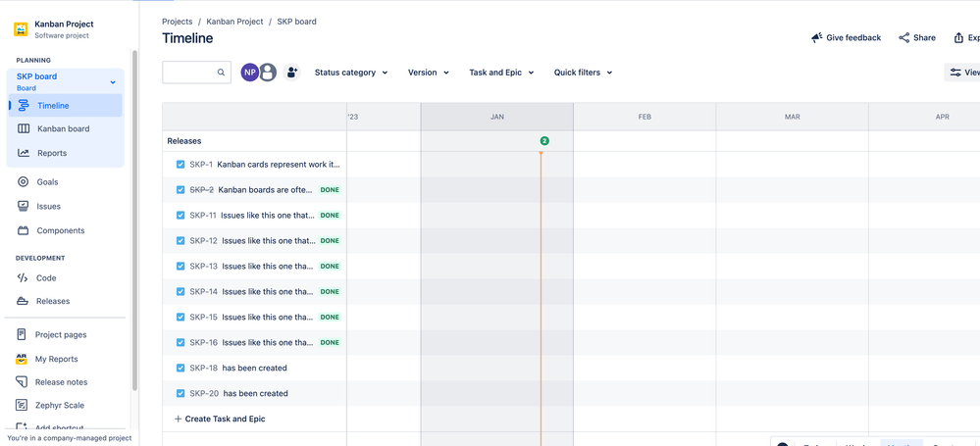The width and height of the screenshot is (980, 446).
Task: Open the Components icon in sidebar
Action: tap(24, 230)
